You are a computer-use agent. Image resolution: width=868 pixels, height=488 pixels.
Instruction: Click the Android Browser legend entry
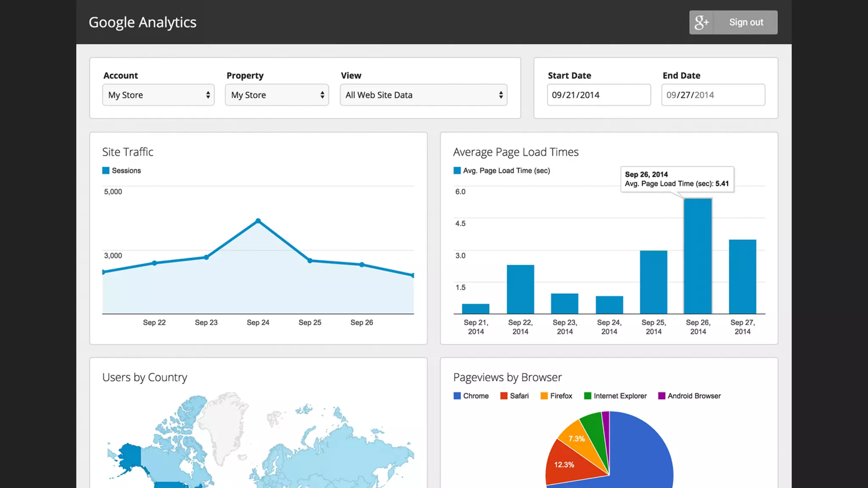coord(689,396)
